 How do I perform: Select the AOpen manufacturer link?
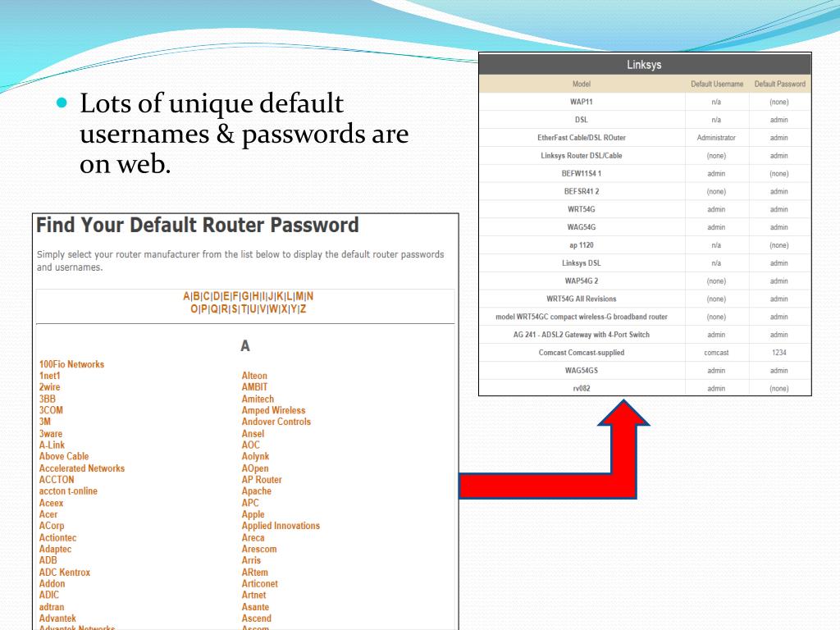[255, 468]
